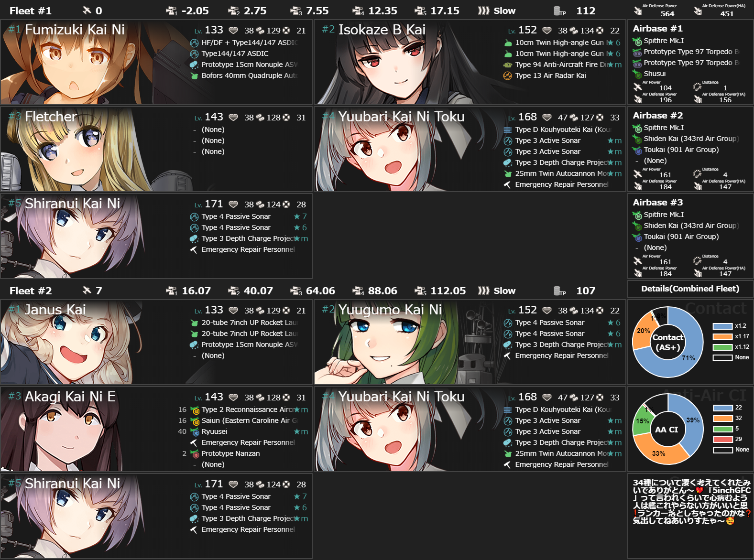The width and height of the screenshot is (754, 560).
Task: Click the "Airbase #3" title
Action: [x=658, y=203]
